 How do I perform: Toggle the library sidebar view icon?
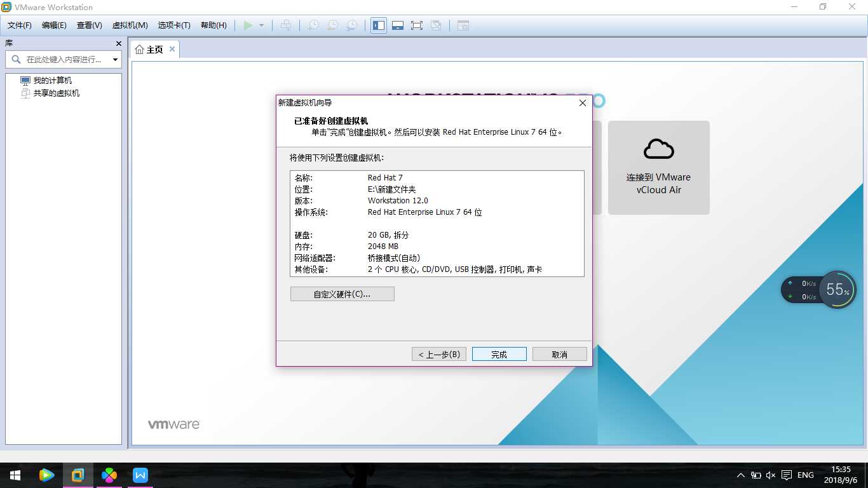tap(379, 25)
